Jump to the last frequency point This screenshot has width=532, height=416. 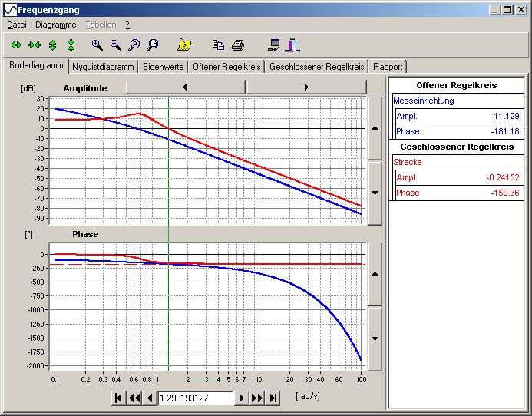pos(273,398)
